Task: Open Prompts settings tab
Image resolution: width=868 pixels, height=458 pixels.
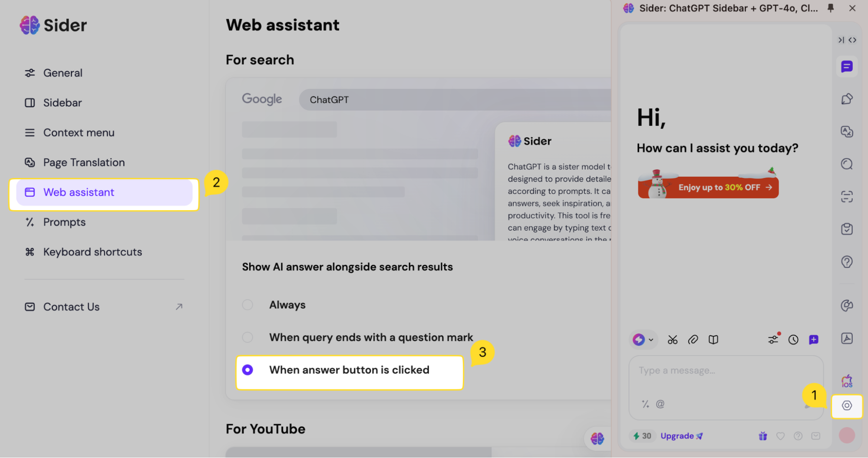Action: coord(104,222)
